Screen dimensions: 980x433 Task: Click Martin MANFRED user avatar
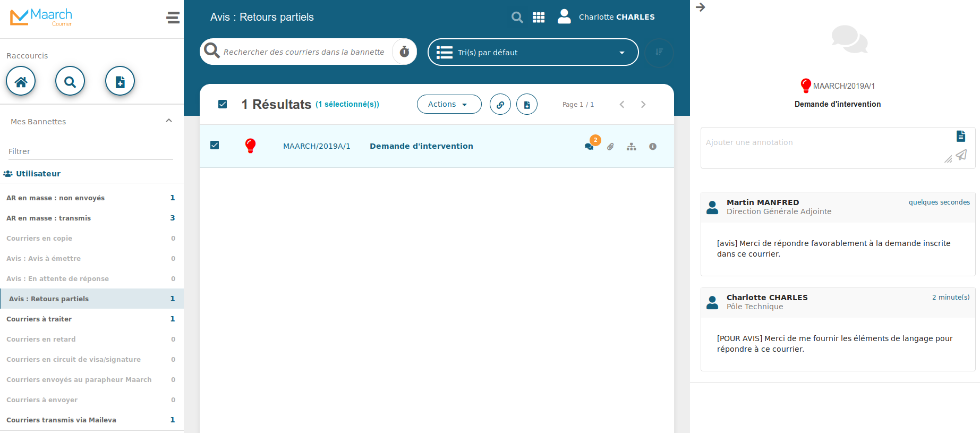tap(712, 207)
